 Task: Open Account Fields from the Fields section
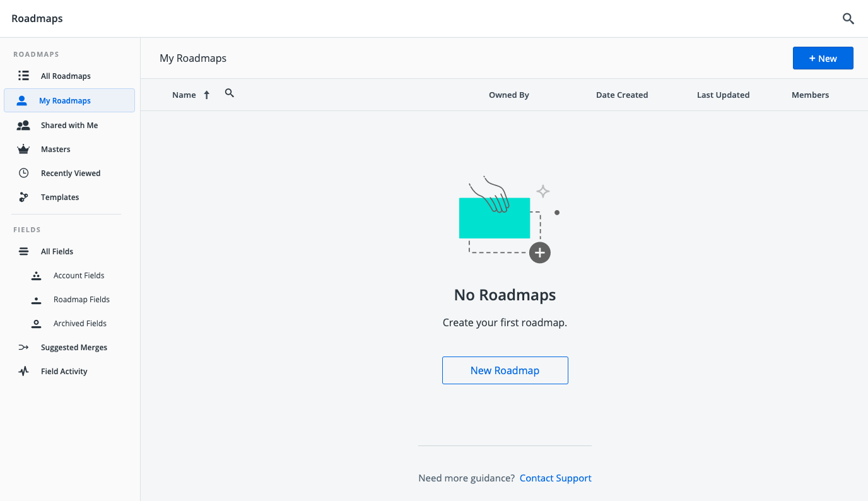(78, 275)
